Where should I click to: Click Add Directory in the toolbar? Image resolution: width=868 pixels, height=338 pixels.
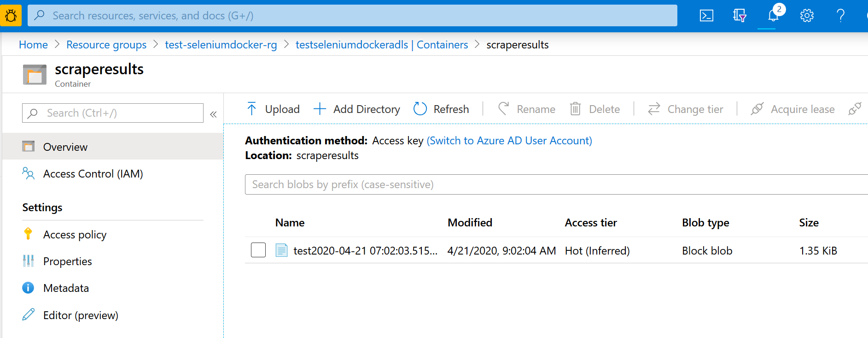357,109
